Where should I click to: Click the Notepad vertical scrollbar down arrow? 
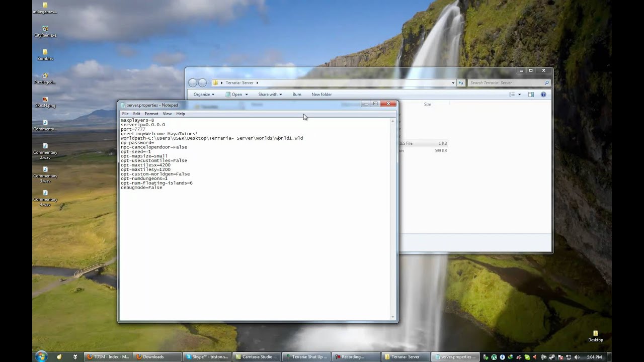pyautogui.click(x=393, y=317)
